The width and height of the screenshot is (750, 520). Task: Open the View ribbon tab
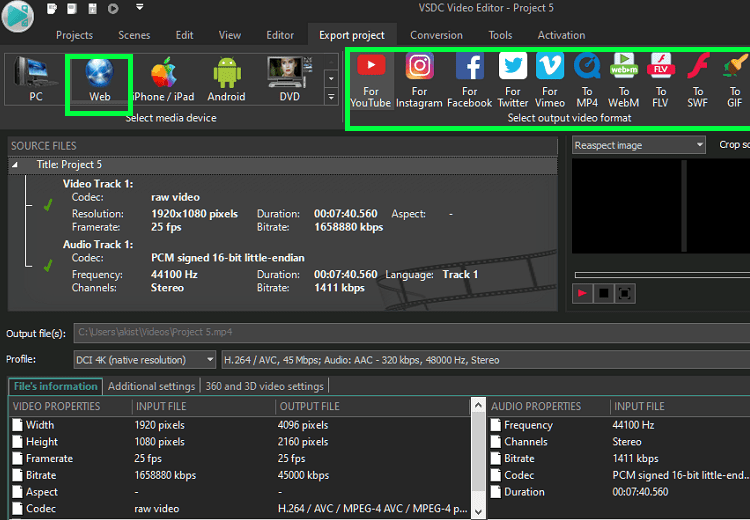pyautogui.click(x=230, y=35)
